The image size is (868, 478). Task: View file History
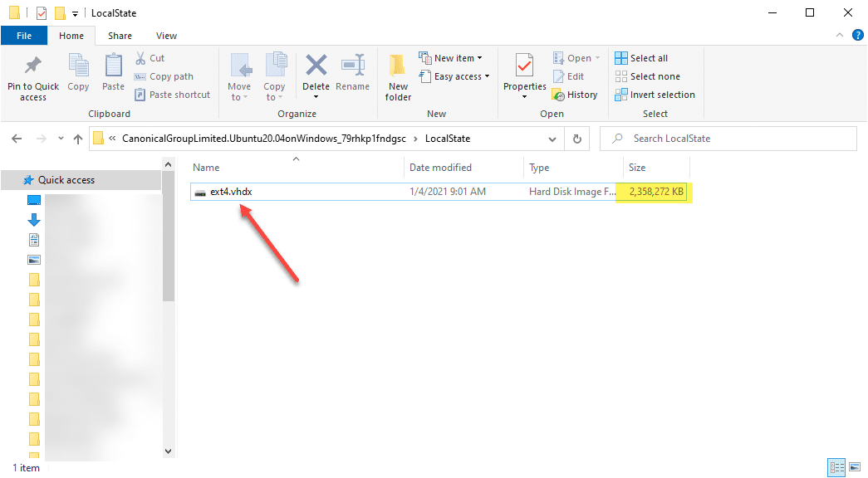[x=575, y=95]
